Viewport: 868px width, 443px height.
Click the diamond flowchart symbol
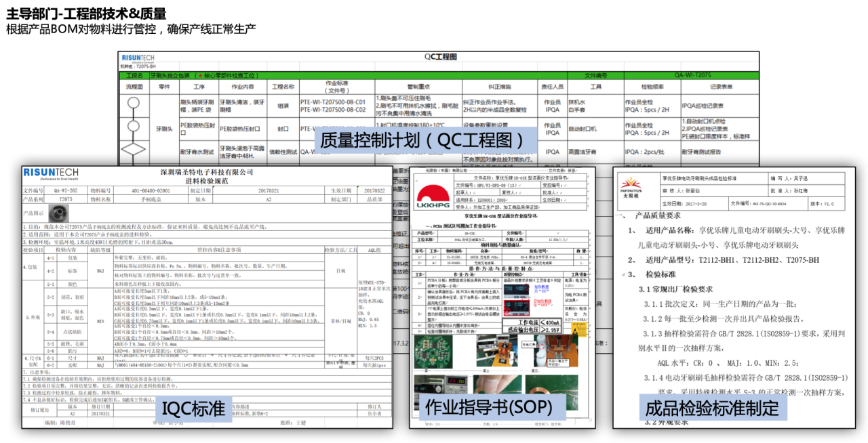pyautogui.click(x=133, y=150)
